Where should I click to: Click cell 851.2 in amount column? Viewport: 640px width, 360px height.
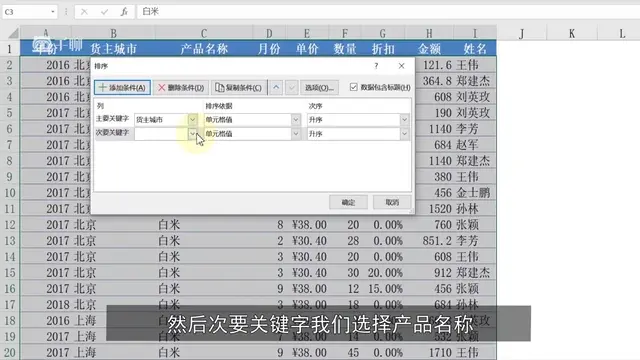[429, 240]
